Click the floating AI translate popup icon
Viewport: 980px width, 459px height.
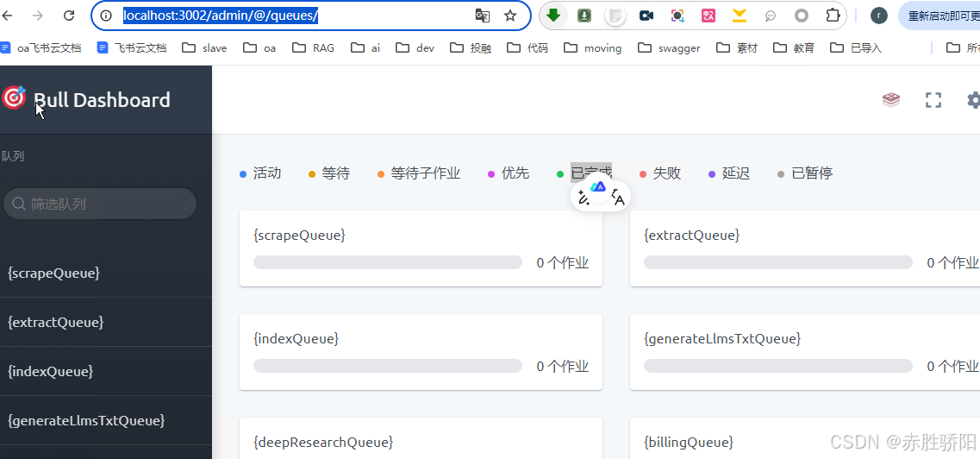599,187
